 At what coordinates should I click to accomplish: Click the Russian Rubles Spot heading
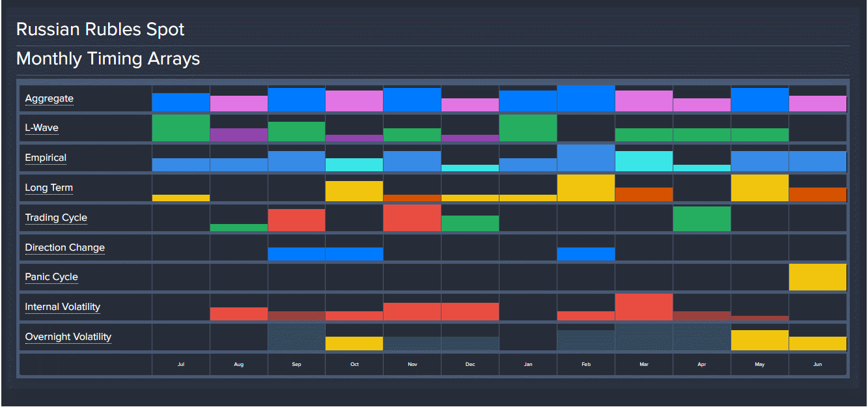tap(100, 30)
